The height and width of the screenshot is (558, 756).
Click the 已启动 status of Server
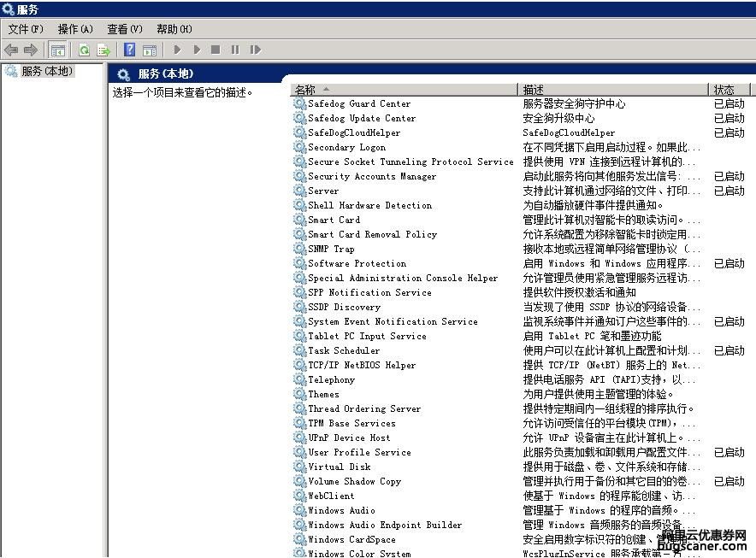click(729, 191)
